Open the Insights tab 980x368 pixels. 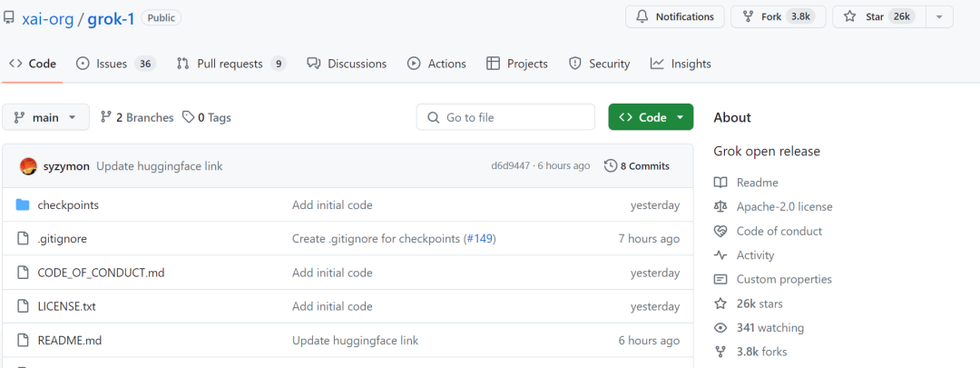pos(681,64)
